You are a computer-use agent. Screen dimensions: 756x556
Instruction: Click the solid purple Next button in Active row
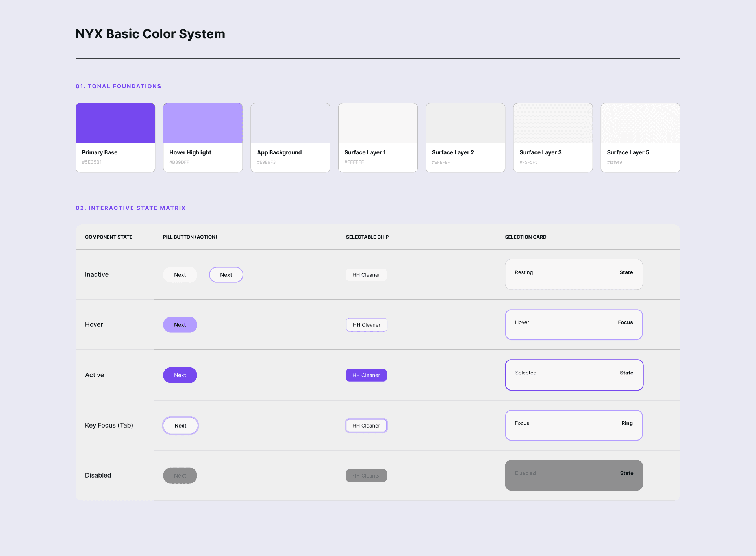(180, 375)
